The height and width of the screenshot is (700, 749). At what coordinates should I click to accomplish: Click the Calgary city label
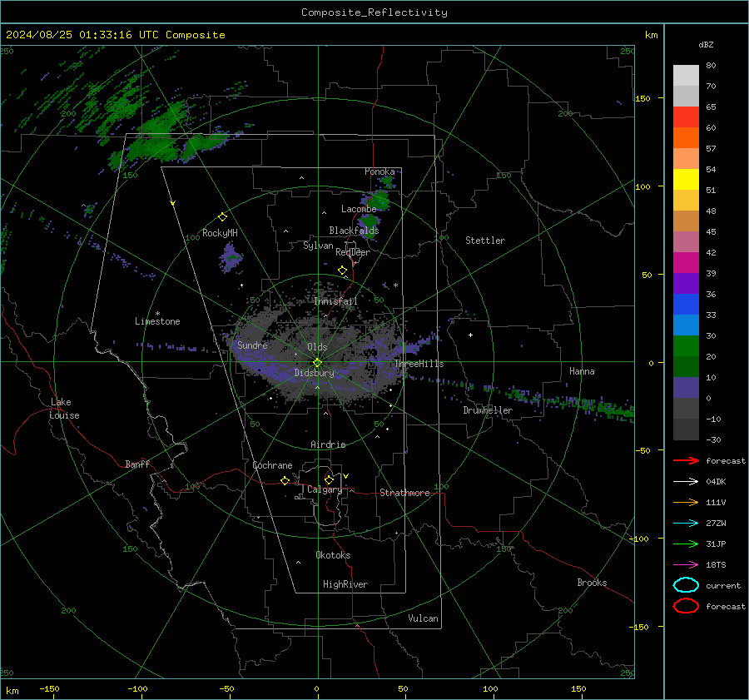coord(325,489)
